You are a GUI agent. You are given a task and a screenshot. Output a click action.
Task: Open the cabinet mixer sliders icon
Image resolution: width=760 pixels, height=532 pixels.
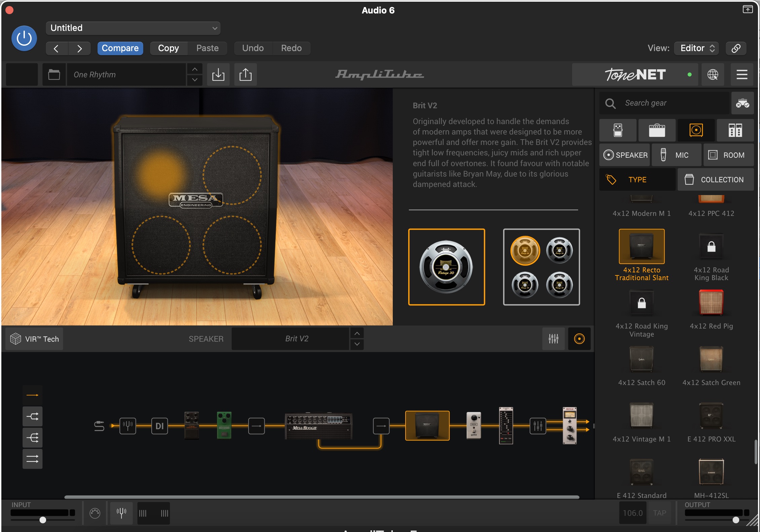553,339
